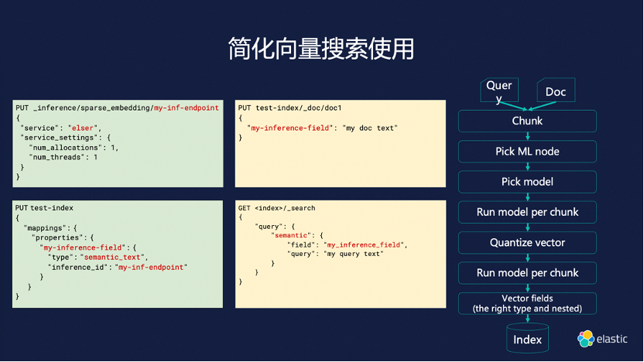Click the red "semantic" query keyword

pos(291,235)
